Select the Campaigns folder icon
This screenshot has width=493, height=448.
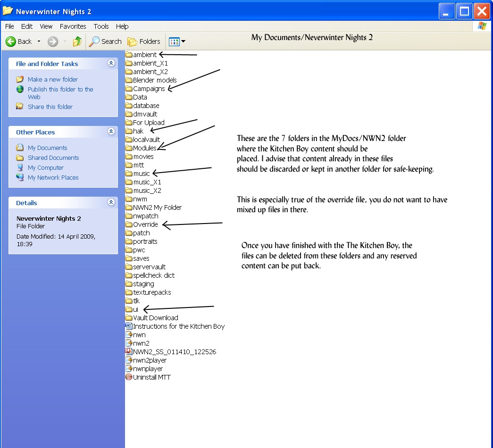click(x=129, y=89)
